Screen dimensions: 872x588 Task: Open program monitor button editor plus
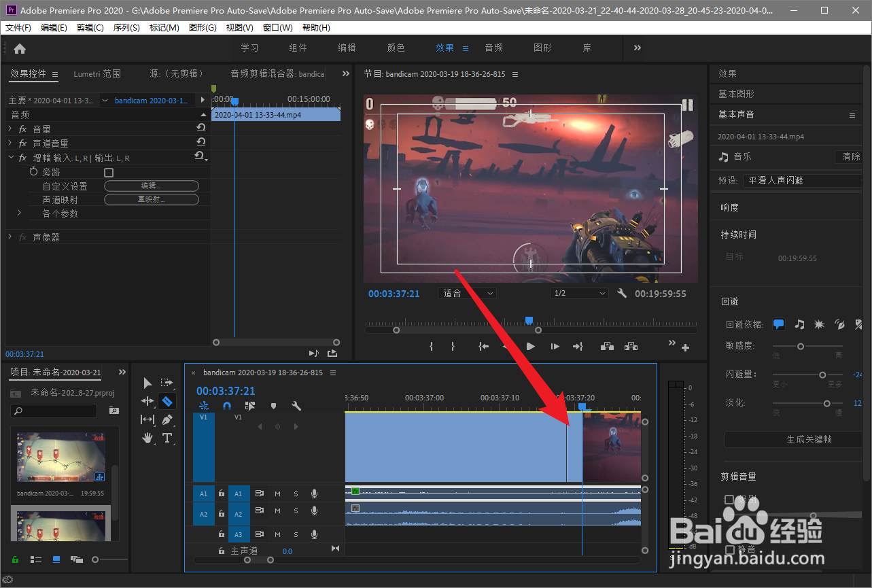[685, 348]
